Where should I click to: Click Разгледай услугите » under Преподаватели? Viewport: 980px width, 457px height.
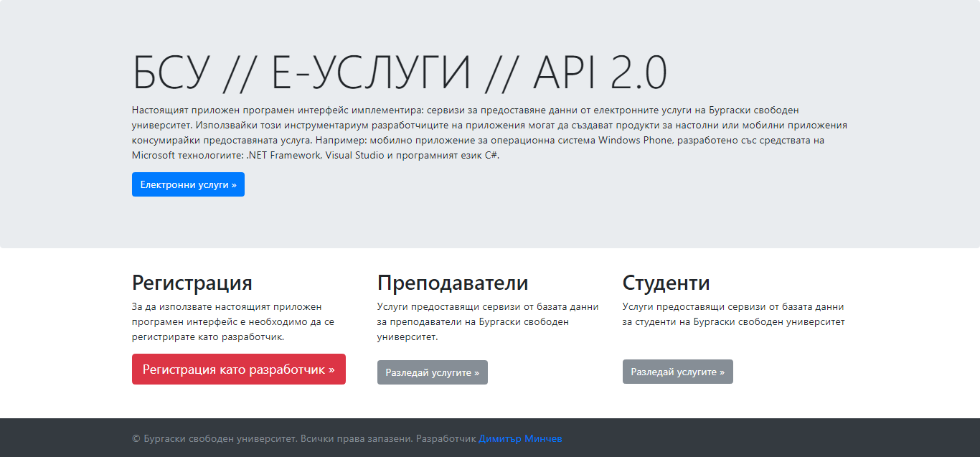[433, 372]
